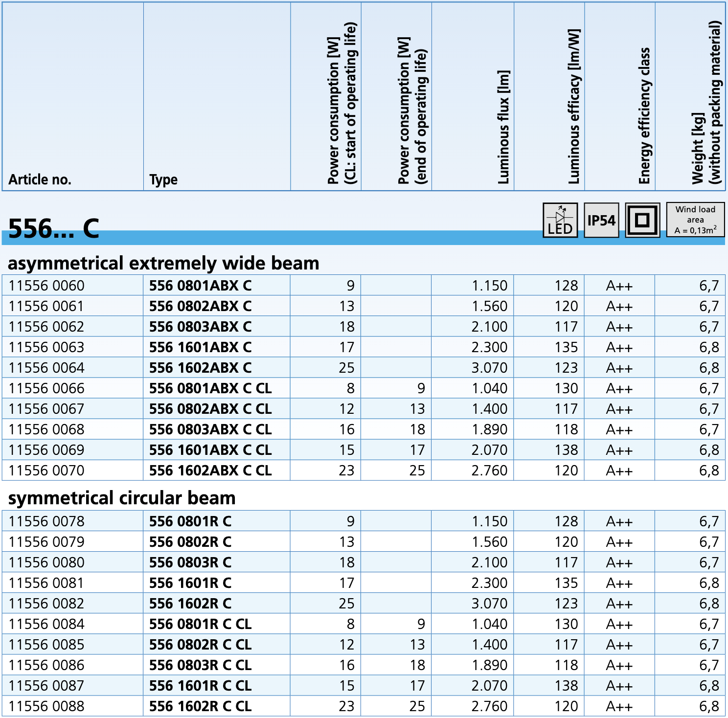Screen dimensions: 728x718
Task: Click type 556 0802R C
Action: tap(190, 542)
